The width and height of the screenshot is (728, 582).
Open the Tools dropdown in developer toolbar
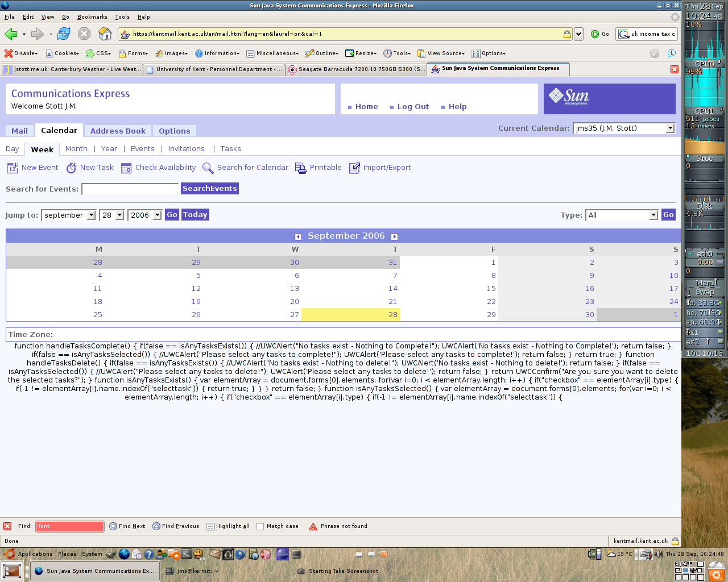tap(398, 53)
